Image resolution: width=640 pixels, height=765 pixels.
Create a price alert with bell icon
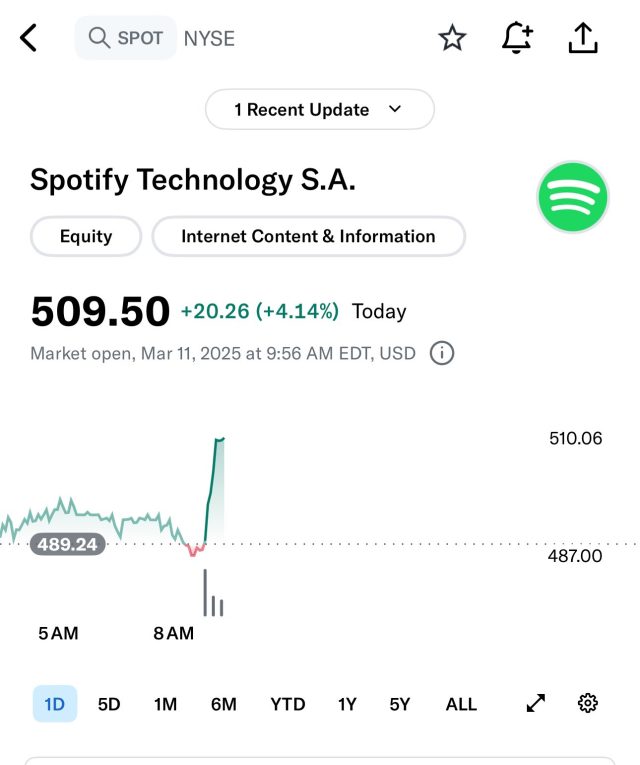[517, 38]
